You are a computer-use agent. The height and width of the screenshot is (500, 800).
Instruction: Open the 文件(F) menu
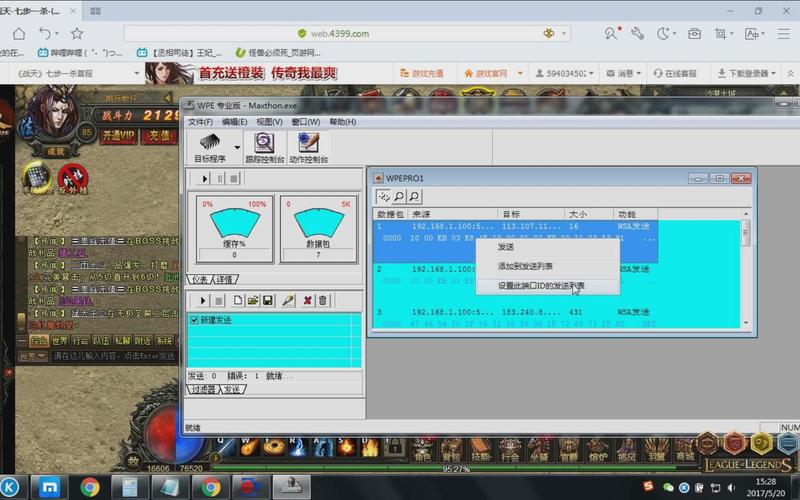point(201,121)
